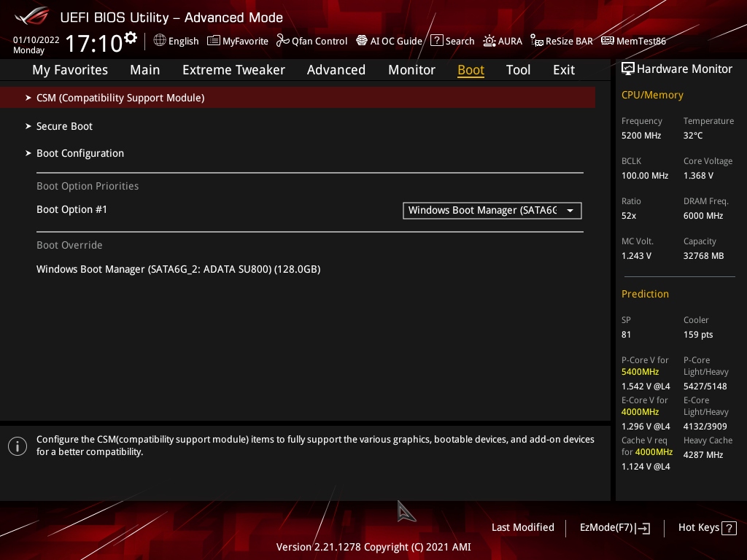Open Advanced tab
This screenshot has width=747, height=560.
tap(336, 70)
